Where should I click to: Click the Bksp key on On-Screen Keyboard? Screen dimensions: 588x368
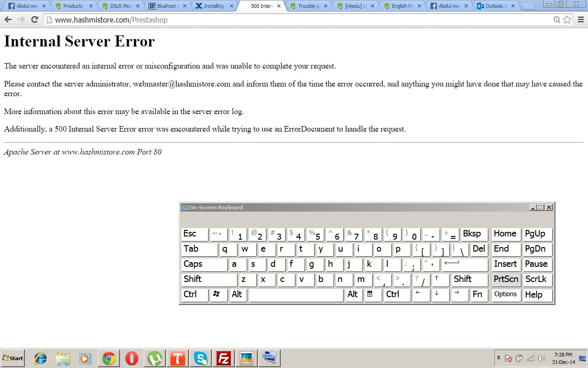[474, 234]
